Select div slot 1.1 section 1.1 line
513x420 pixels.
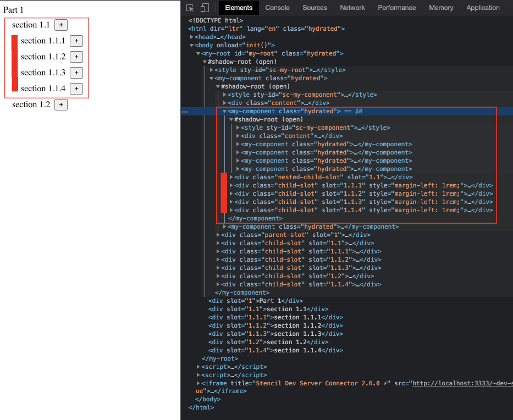pos(268,309)
